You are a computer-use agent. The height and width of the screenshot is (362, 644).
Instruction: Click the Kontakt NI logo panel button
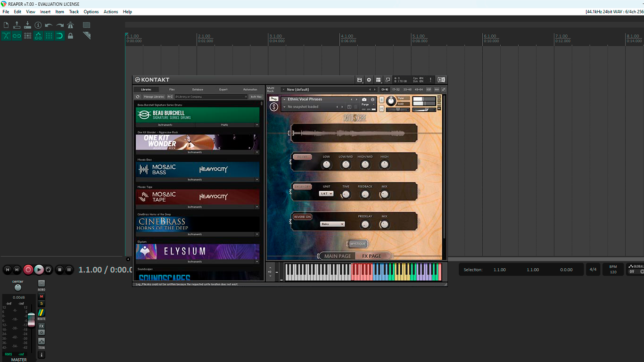pos(441,80)
